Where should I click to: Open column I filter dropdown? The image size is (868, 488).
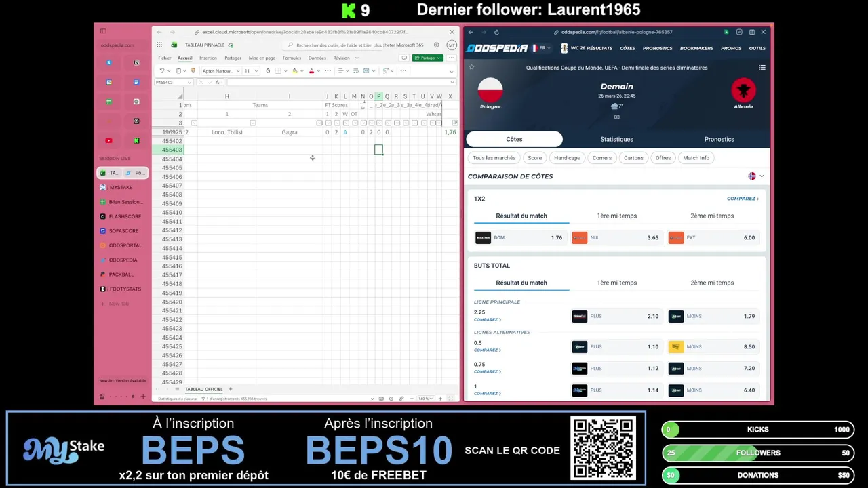coord(319,123)
